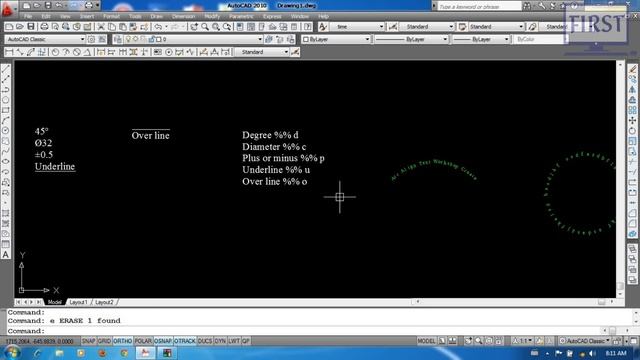
Task: Click the Plot (print) icon in standard toolbar
Action: [x=44, y=27]
